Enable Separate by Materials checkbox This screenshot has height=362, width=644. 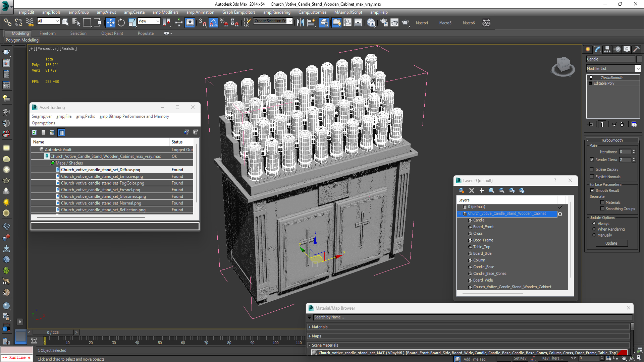point(602,202)
